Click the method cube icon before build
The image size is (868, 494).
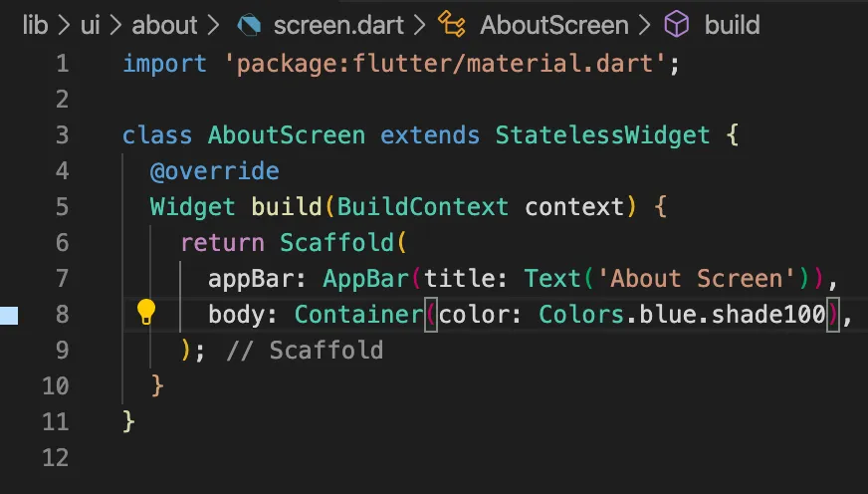click(677, 25)
